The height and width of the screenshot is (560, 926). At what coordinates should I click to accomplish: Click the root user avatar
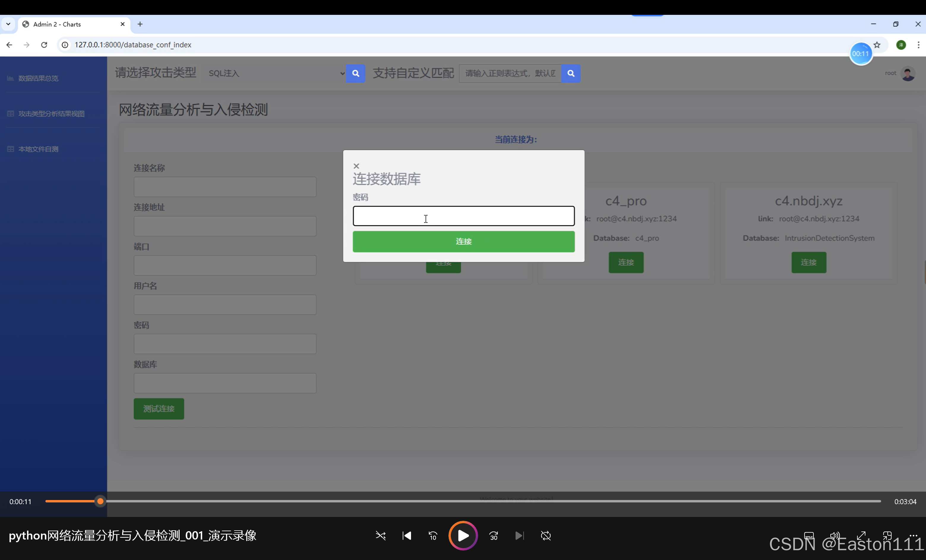point(908,73)
